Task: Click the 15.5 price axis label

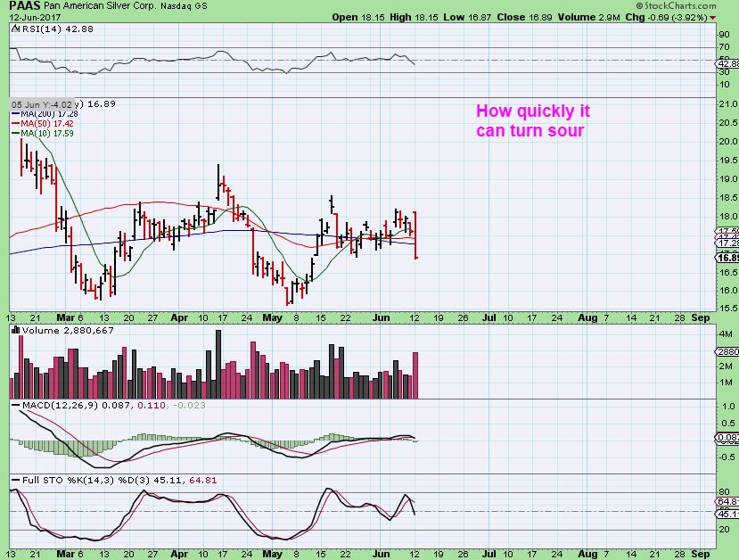Action: pyautogui.click(x=728, y=309)
